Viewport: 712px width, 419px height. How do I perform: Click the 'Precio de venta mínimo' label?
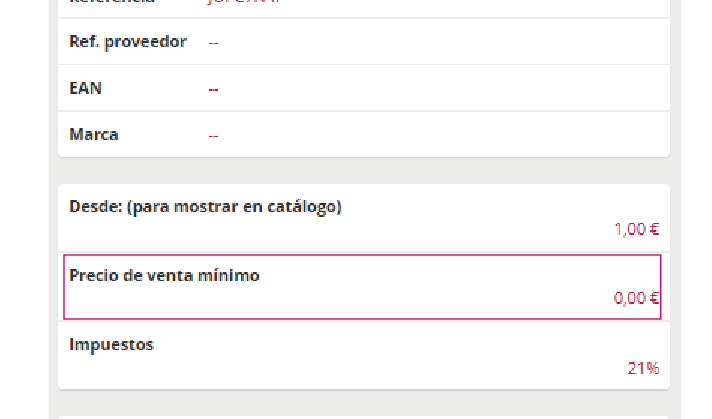(164, 275)
